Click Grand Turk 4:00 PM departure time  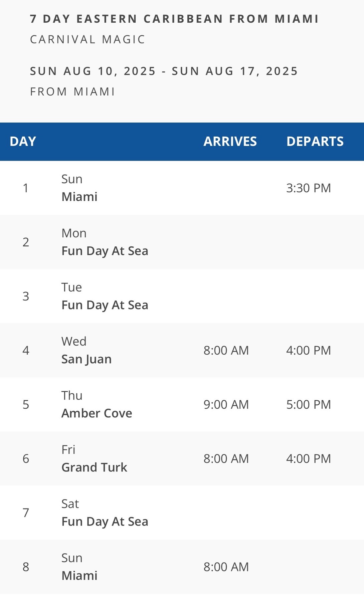tap(308, 458)
